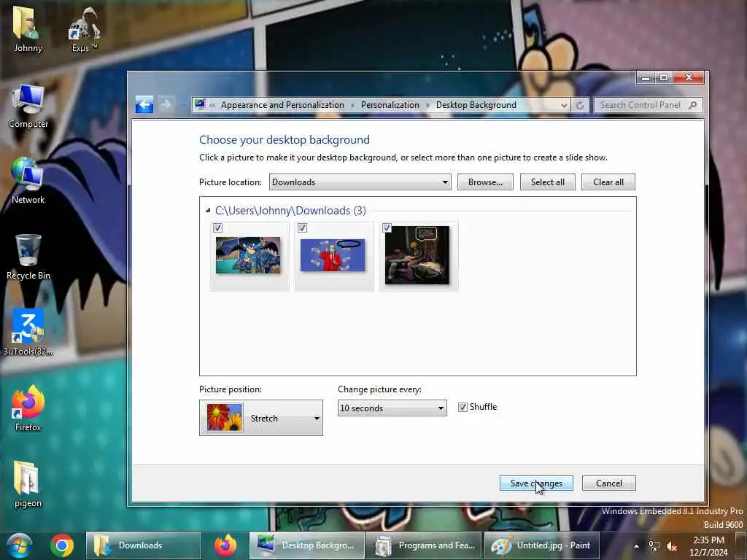Expand breadcrumb arrow after Personalization
The width and height of the screenshot is (747, 560).
click(x=427, y=105)
